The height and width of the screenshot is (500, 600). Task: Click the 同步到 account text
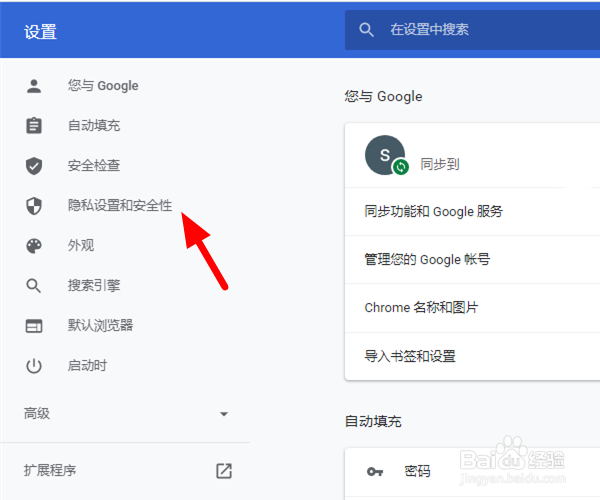[x=440, y=164]
